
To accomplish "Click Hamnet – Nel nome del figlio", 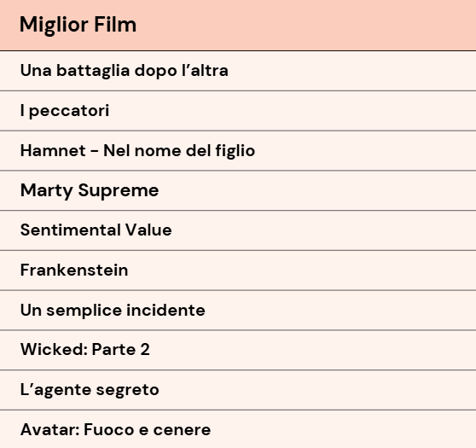I will pos(238,151).
